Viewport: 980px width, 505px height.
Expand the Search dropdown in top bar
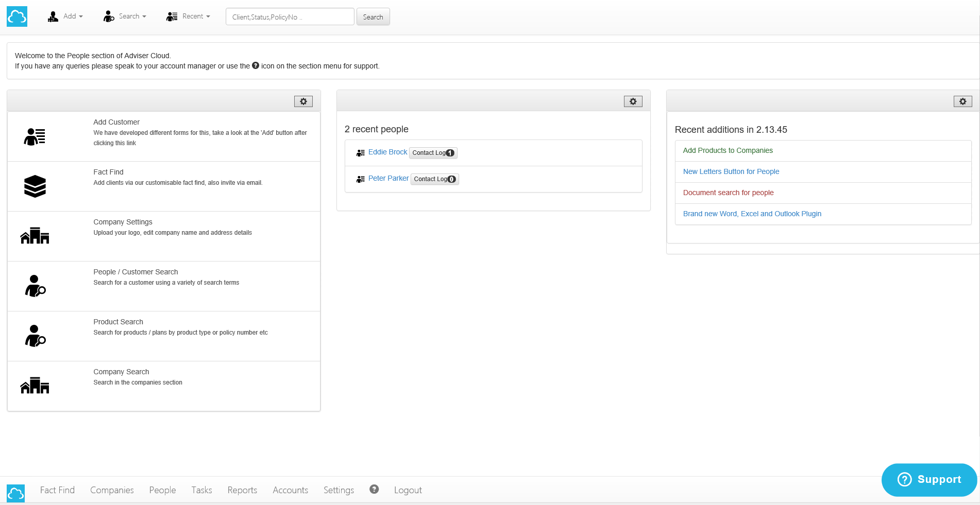coord(125,16)
